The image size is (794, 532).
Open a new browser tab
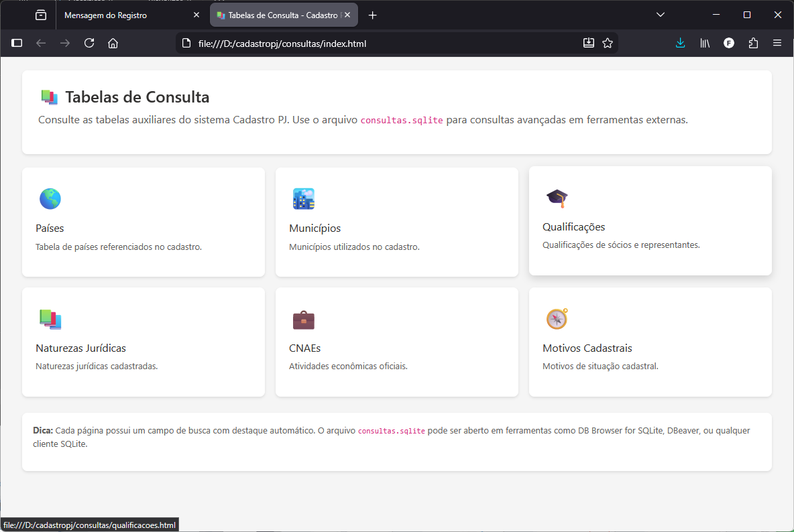(373, 15)
